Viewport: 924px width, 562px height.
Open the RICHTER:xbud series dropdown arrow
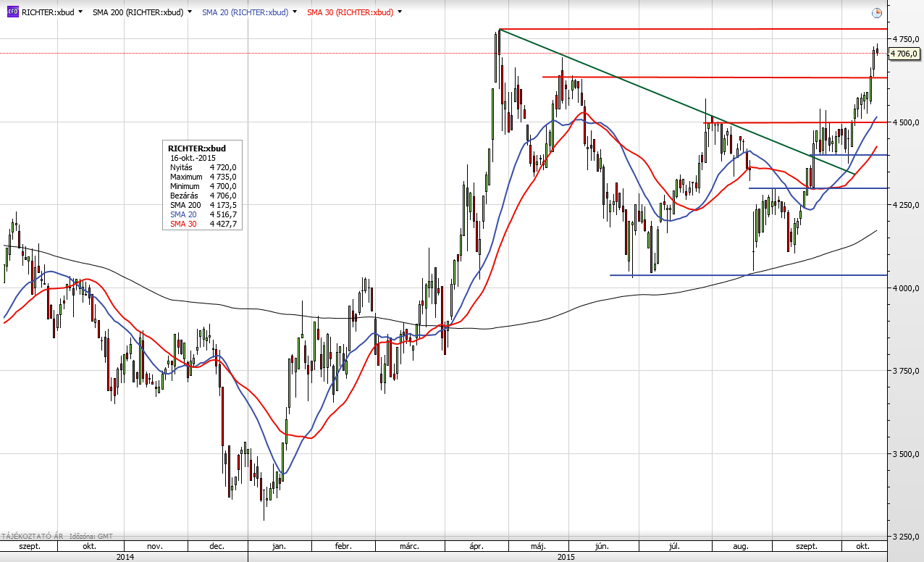[80, 12]
